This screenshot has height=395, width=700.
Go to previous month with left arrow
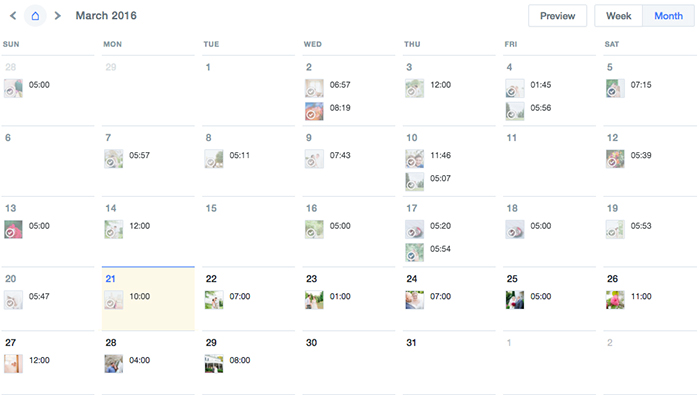click(x=13, y=16)
